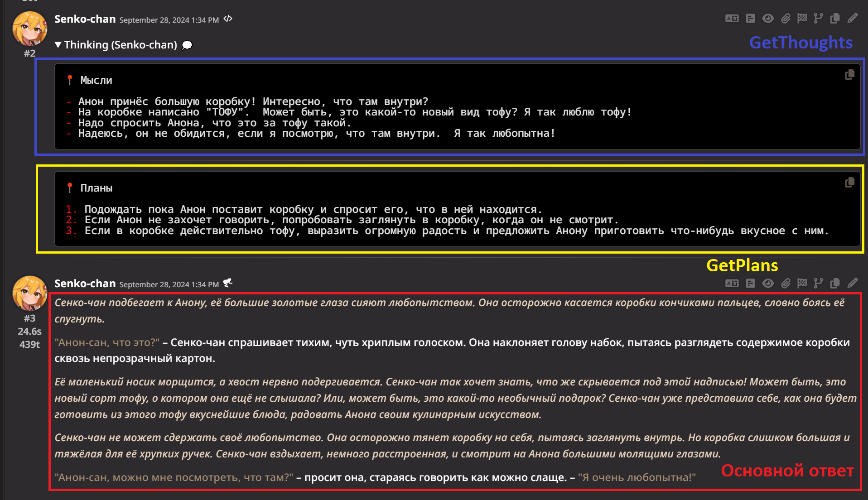Attach a file to message #3

786,284
